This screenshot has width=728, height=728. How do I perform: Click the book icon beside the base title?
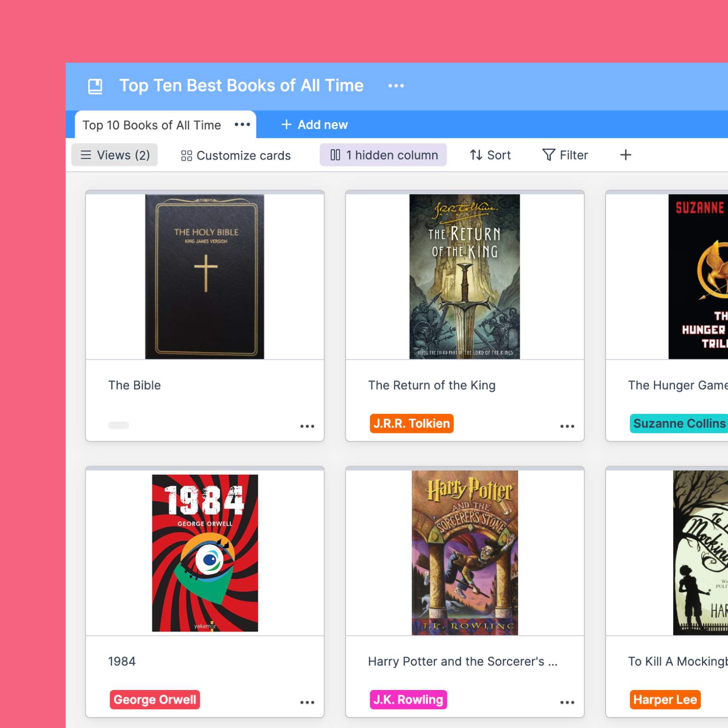(95, 86)
